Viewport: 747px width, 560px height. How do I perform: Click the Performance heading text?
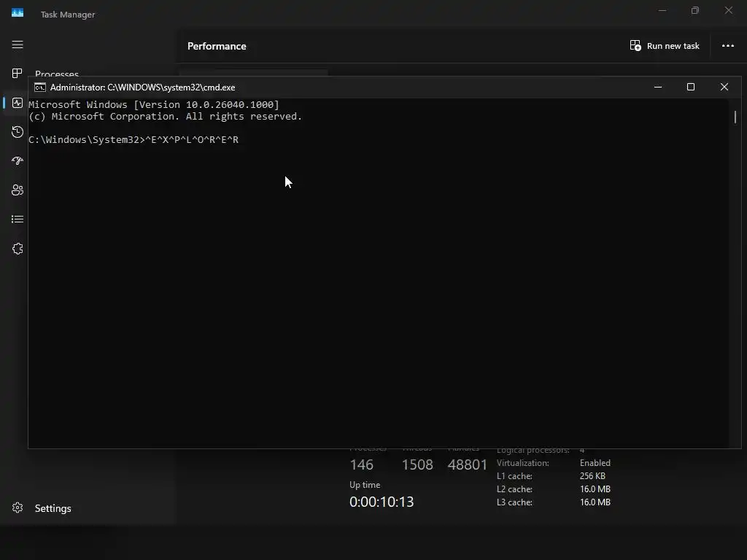point(217,46)
